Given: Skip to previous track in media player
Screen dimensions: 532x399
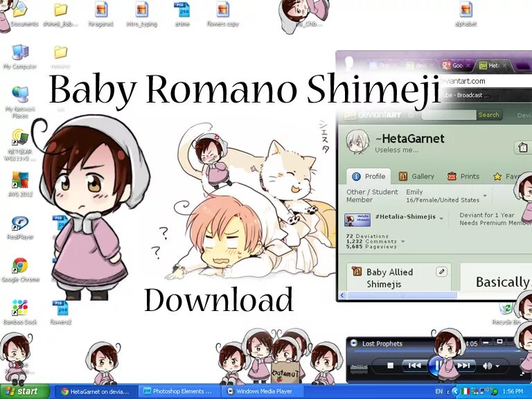Looking at the screenshot, I should 414,366.
